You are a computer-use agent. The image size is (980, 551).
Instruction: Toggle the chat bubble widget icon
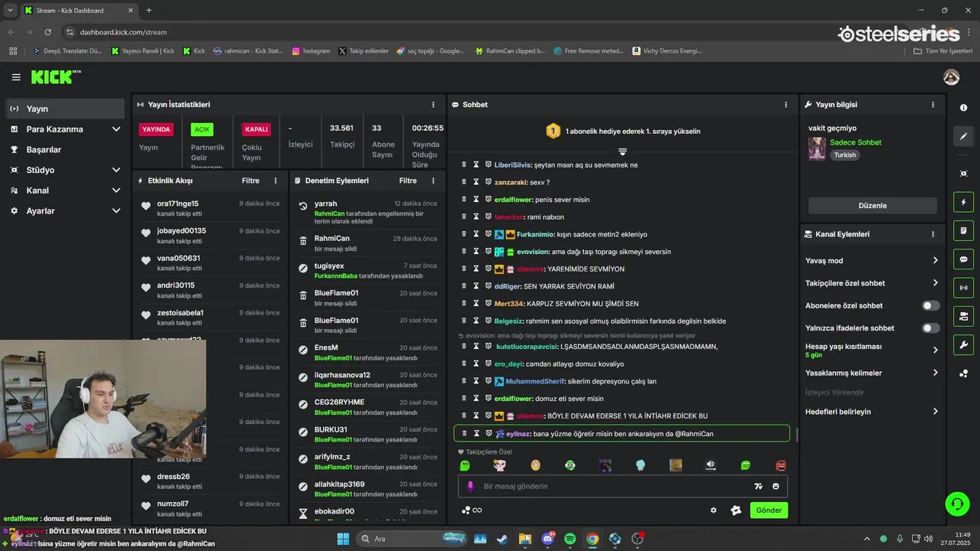click(x=963, y=259)
